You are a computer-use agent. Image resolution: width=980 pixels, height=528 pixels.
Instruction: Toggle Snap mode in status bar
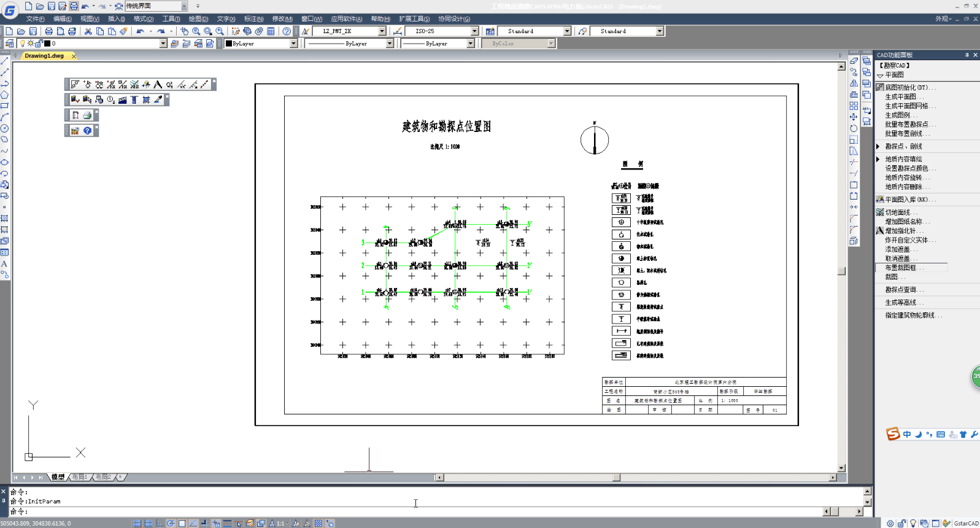coord(137,523)
